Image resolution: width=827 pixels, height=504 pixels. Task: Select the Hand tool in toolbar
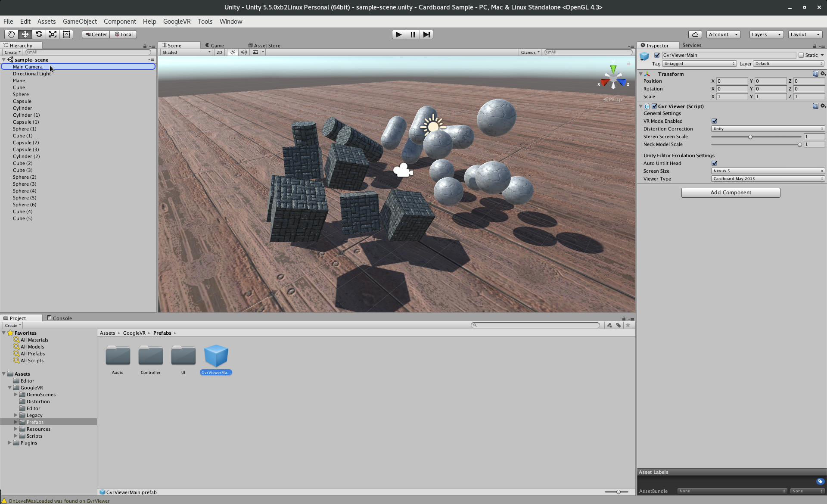11,34
